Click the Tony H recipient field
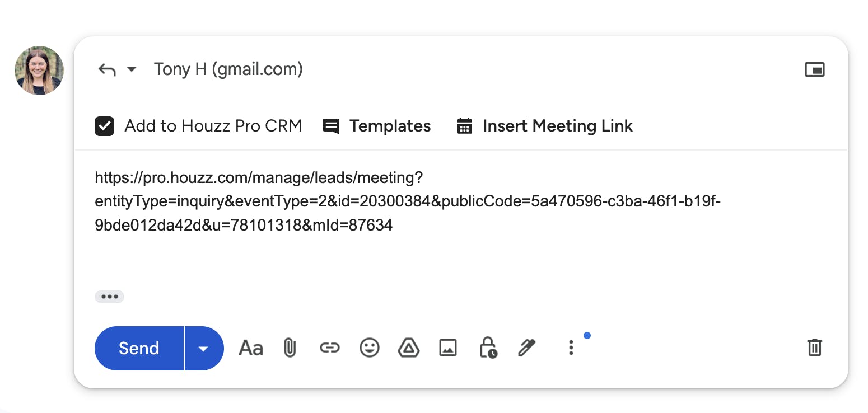The height and width of the screenshot is (413, 868). click(228, 69)
